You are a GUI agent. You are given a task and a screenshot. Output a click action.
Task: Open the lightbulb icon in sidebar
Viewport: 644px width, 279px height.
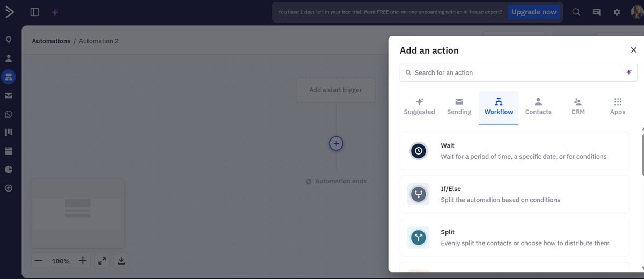(9, 40)
